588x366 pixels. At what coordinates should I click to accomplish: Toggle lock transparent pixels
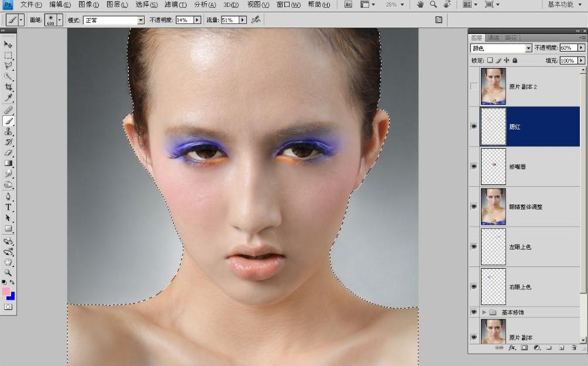coord(490,60)
